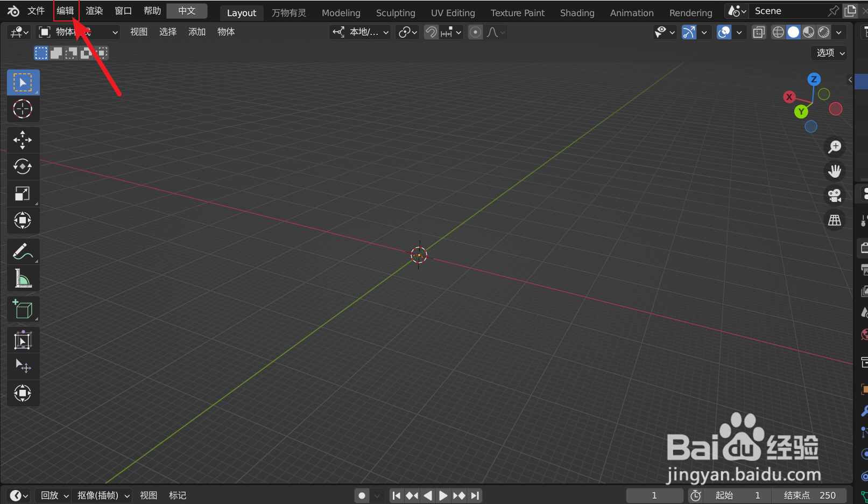Switch to Shading workspace tab
Image resolution: width=868 pixels, height=504 pixels.
577,12
